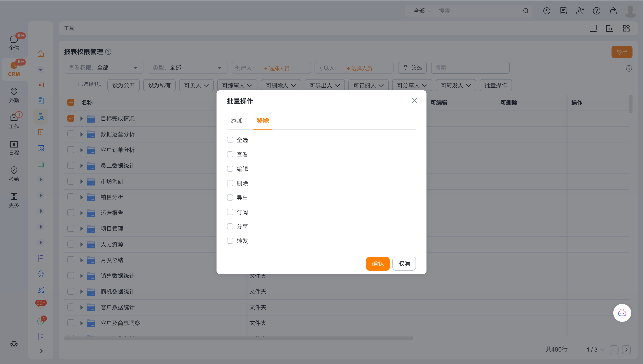Click the 考勤 attendance icon
Viewport: 643px width, 364px height.
tap(14, 170)
